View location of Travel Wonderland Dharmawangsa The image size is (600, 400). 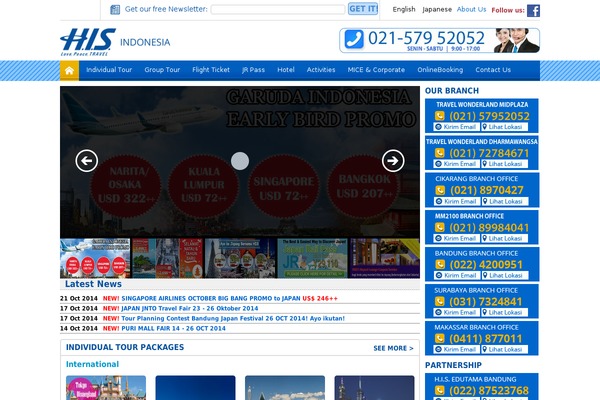504,164
